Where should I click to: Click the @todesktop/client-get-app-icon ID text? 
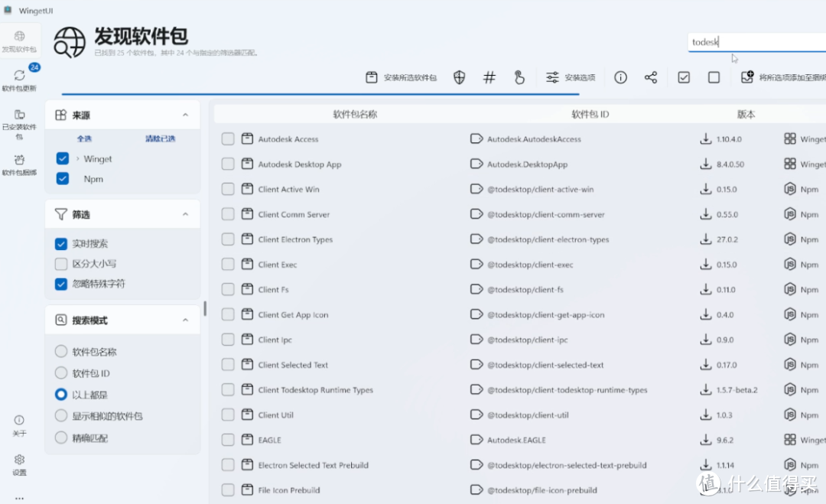[546, 314]
